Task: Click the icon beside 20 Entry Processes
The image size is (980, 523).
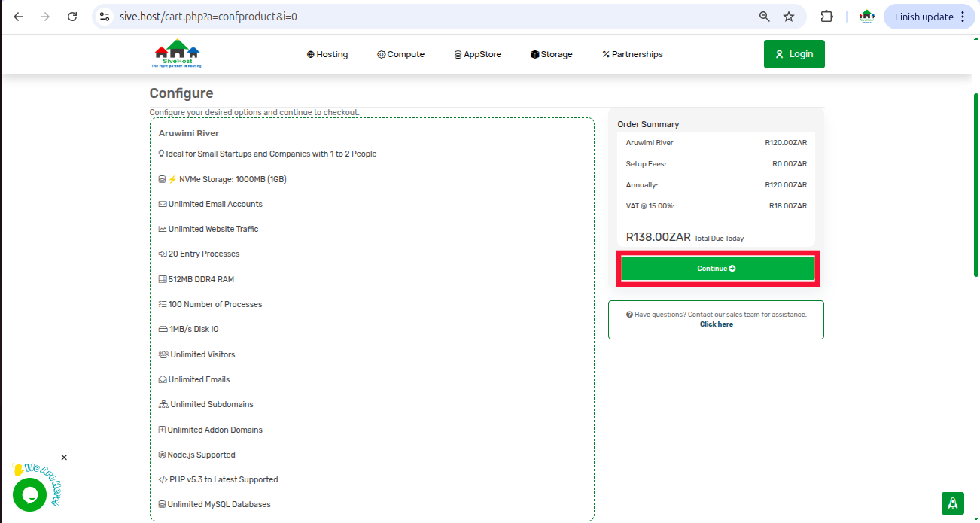Action: click(x=163, y=254)
